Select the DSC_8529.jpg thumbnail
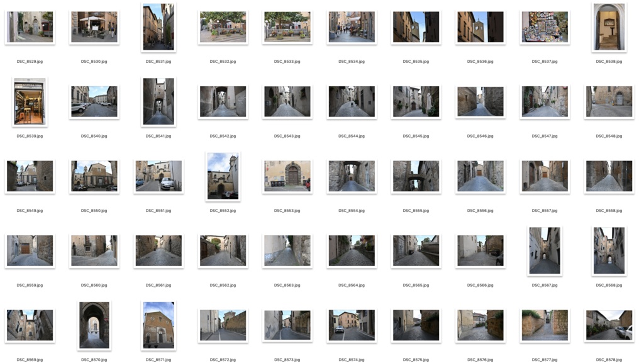Image resolution: width=644 pixels, height=363 pixels. [30, 26]
